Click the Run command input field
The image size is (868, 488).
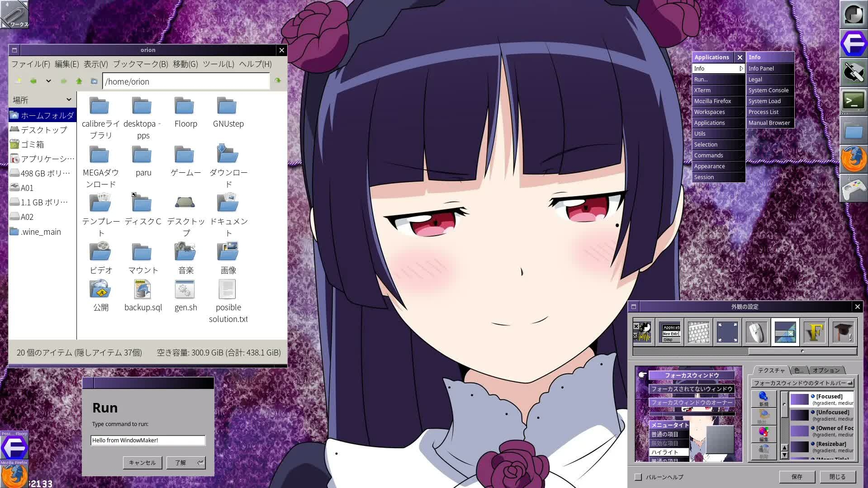pyautogui.click(x=148, y=440)
